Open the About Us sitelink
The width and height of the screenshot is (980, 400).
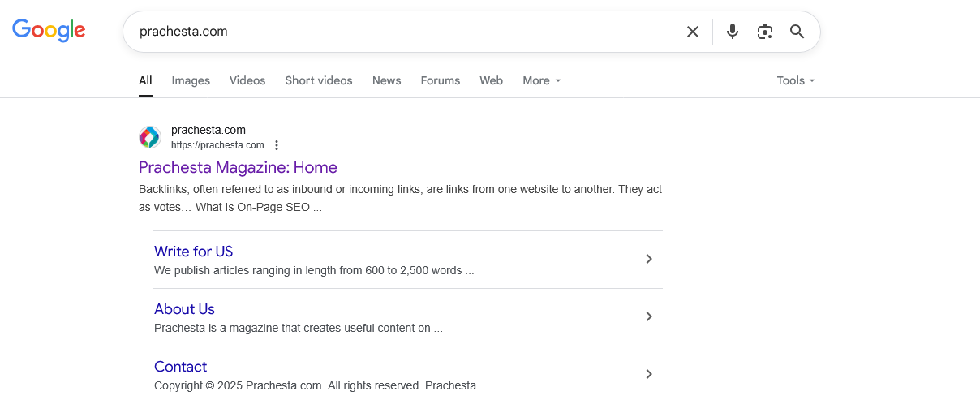click(x=184, y=309)
